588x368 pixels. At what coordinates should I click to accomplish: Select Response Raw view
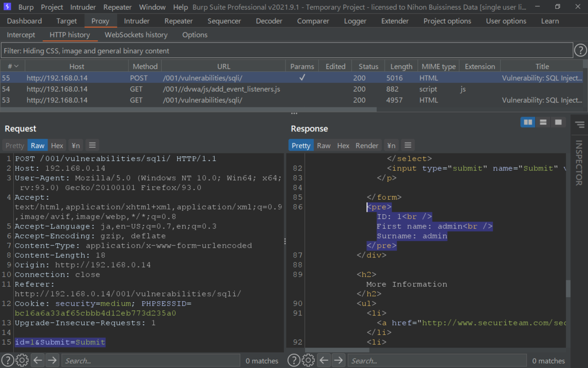tap(324, 145)
